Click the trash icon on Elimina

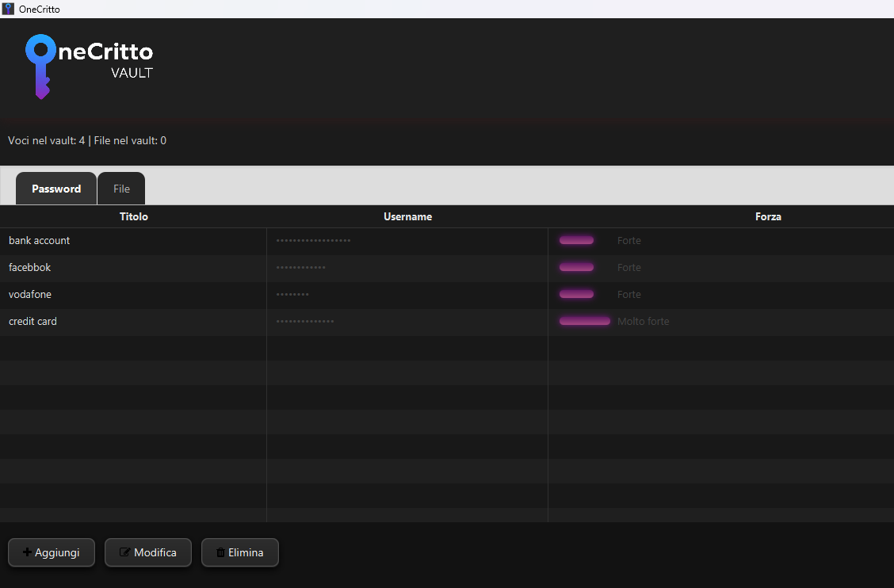click(220, 552)
